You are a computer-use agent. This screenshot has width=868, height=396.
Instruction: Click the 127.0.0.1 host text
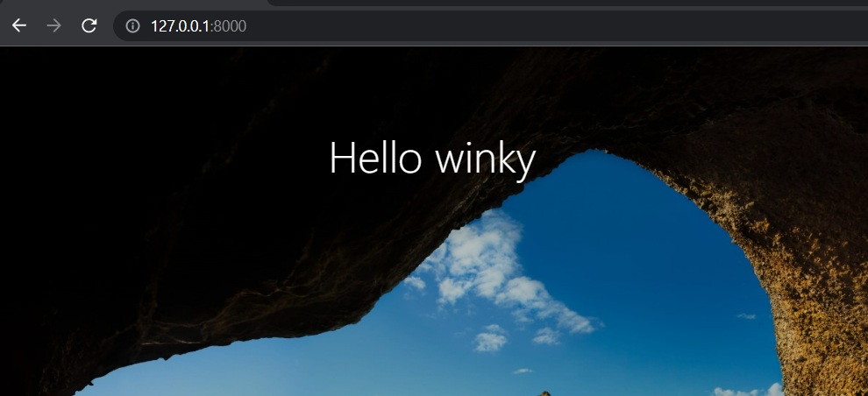coord(181,26)
